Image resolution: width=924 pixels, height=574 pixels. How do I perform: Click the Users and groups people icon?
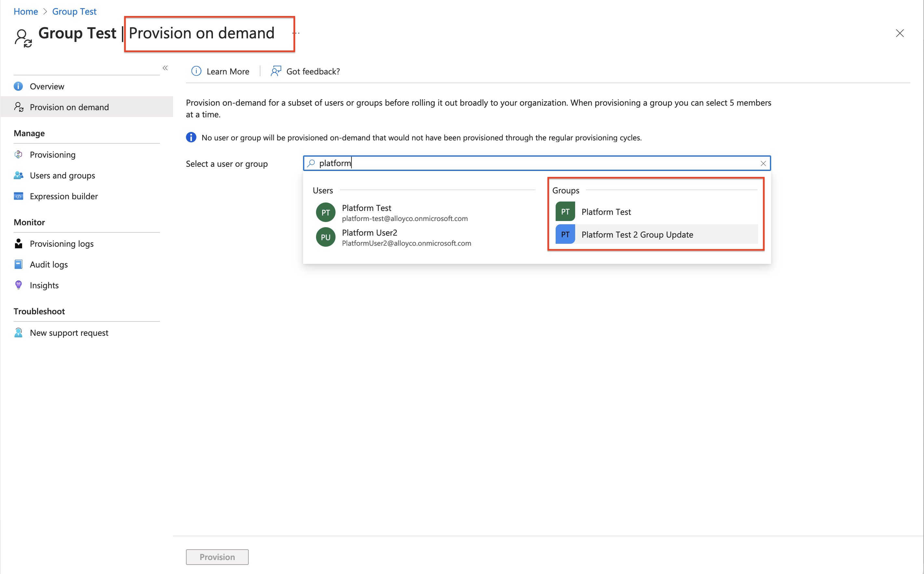(18, 176)
